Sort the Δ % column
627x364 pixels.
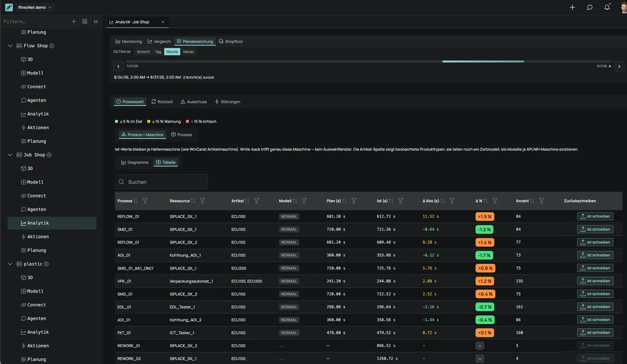486,201
